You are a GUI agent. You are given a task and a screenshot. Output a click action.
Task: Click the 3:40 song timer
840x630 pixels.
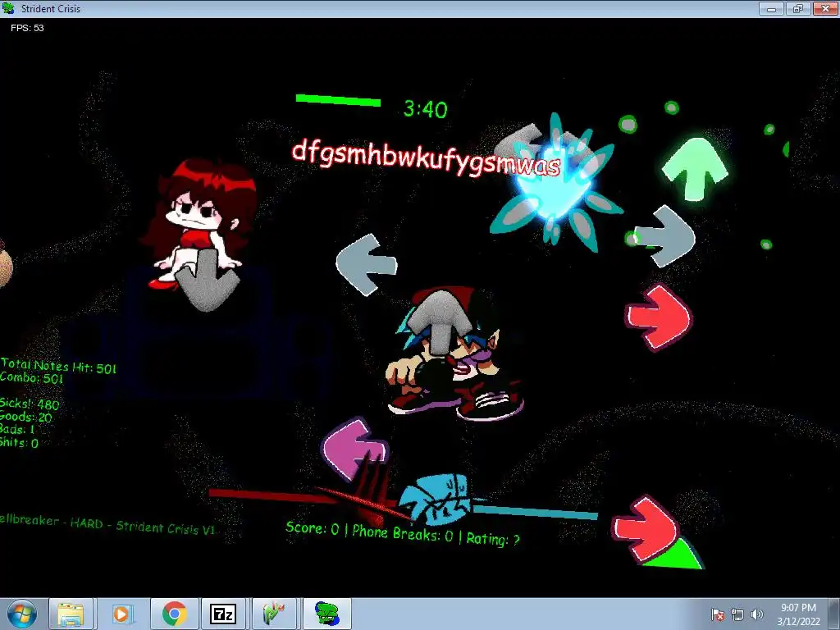(426, 109)
